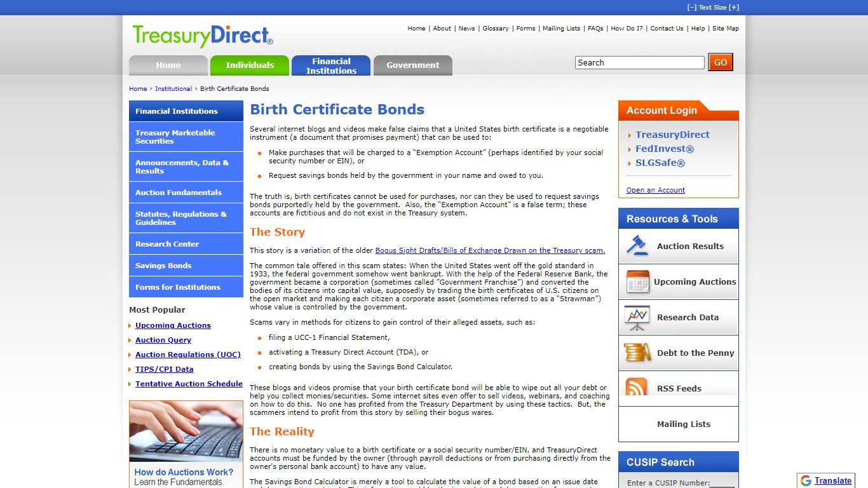
Task: Select Treasury Marketable Securities in the sidebar
Action: coord(186,137)
